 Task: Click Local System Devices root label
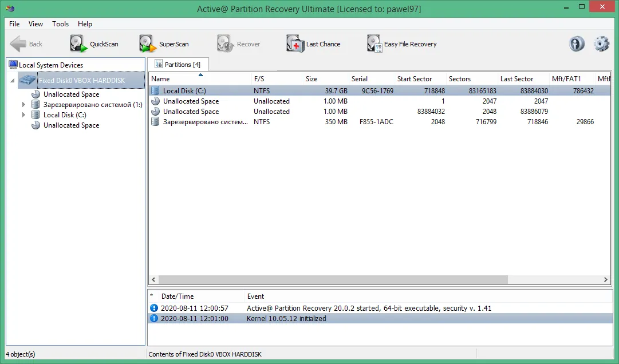[51, 65]
